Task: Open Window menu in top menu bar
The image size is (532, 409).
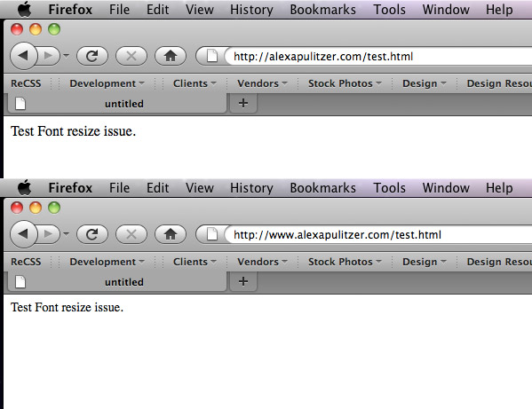Action: (446, 10)
